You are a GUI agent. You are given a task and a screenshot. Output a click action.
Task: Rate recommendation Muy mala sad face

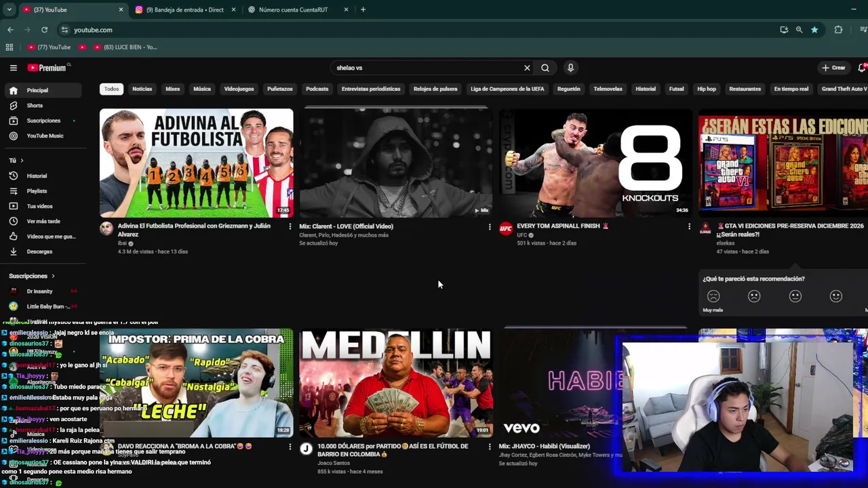tap(713, 296)
